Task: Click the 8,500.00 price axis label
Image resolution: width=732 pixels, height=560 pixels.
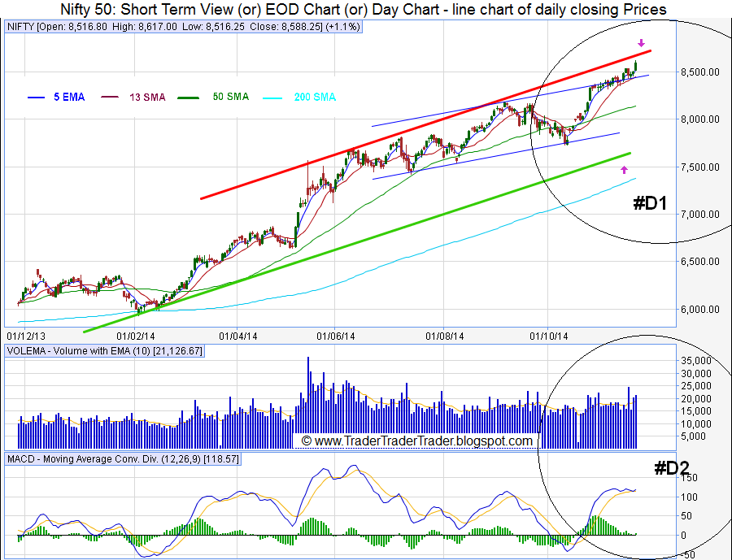Action: click(x=699, y=72)
